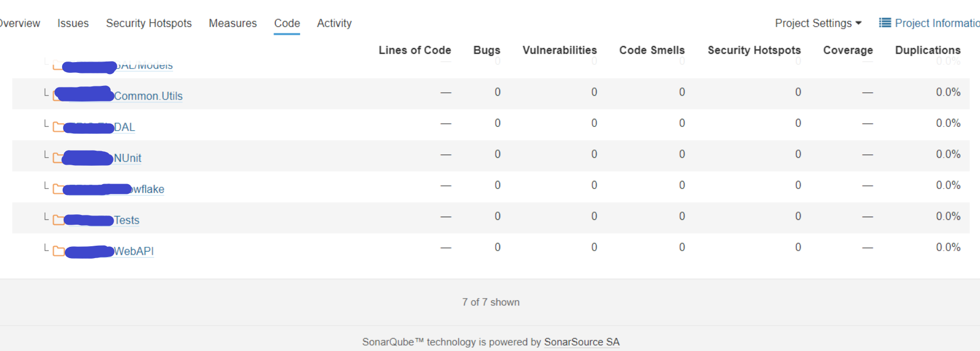Click the Project Information link
The image size is (980, 351).
[937, 23]
